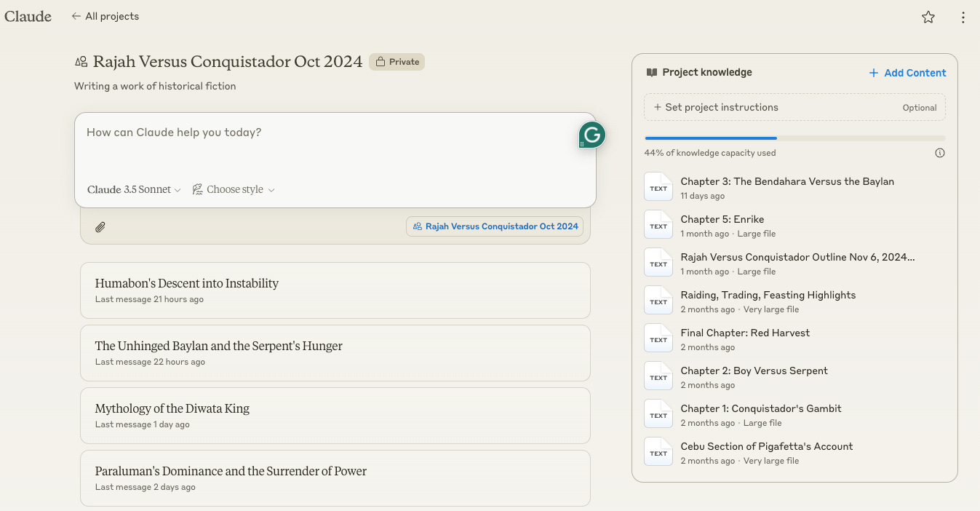Open The Unhinged Baylan and Serpent's Hunger chat
The image size is (980, 511).
(x=335, y=353)
